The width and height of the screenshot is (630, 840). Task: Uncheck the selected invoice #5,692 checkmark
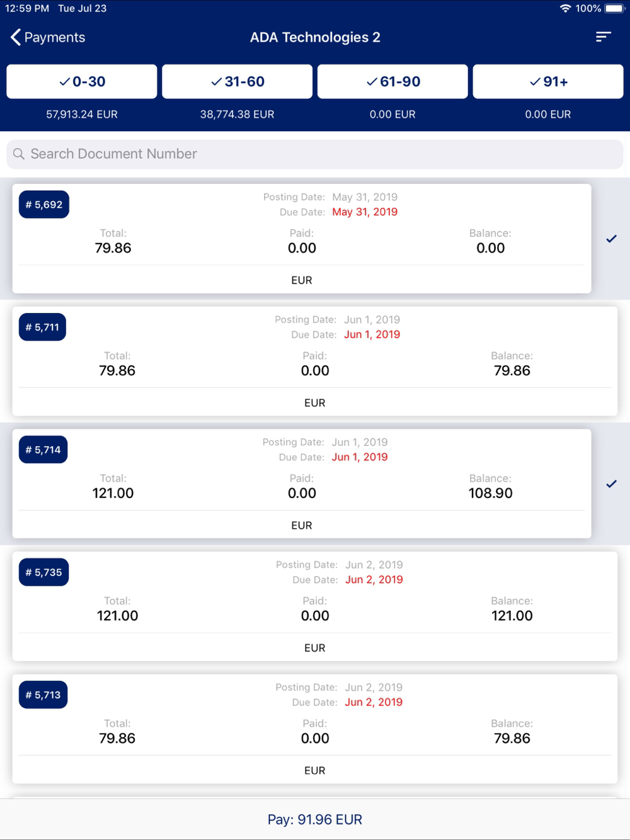click(611, 239)
